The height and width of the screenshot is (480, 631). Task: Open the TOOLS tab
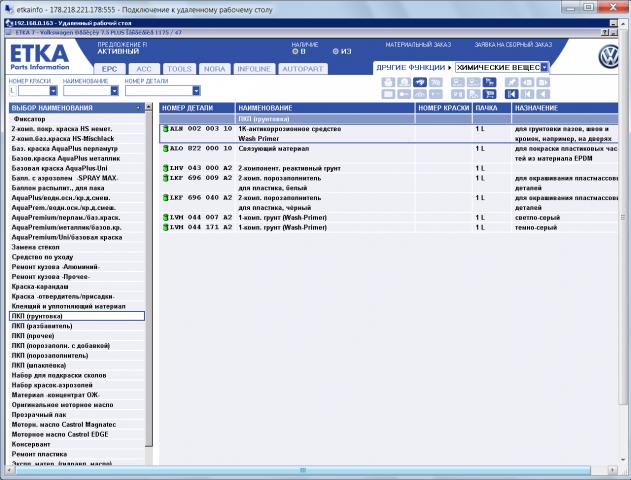(x=179, y=69)
